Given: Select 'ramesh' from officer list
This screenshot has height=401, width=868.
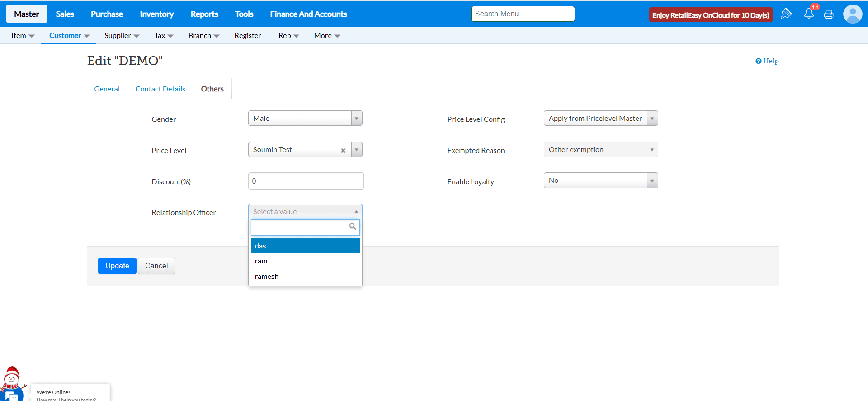Looking at the screenshot, I should pos(305,277).
